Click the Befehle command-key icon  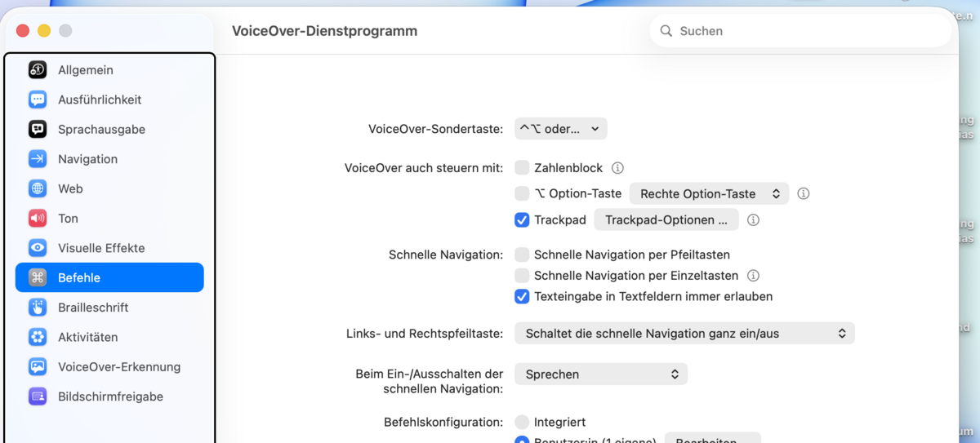click(x=38, y=277)
